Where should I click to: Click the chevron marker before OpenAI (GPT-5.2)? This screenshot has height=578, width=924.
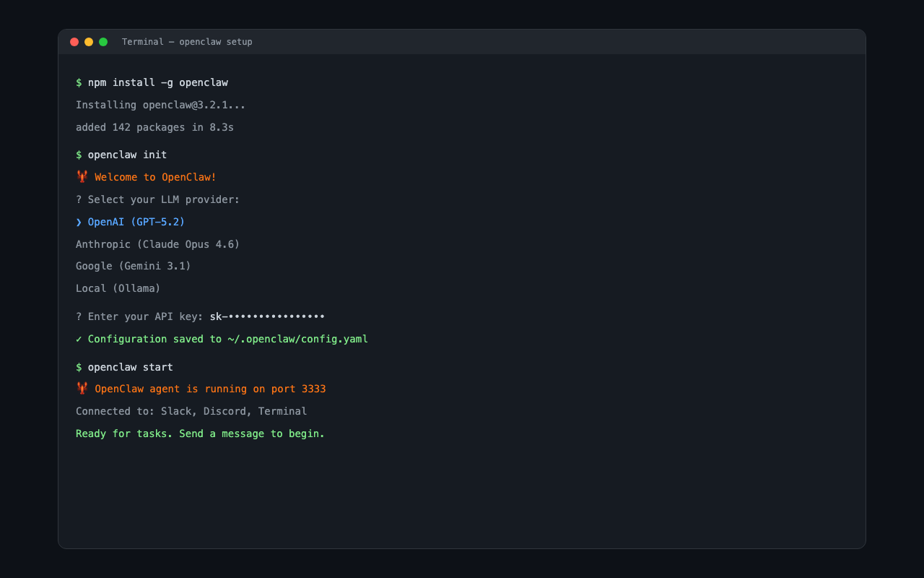coord(78,222)
